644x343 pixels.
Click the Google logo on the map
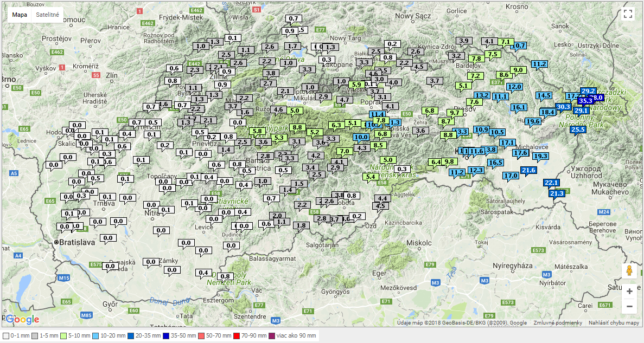23,319
